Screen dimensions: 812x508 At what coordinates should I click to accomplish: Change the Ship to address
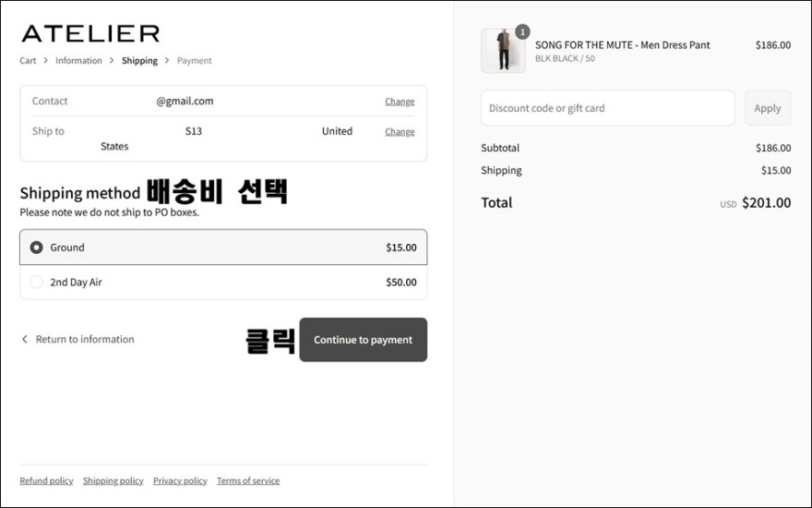[400, 132]
